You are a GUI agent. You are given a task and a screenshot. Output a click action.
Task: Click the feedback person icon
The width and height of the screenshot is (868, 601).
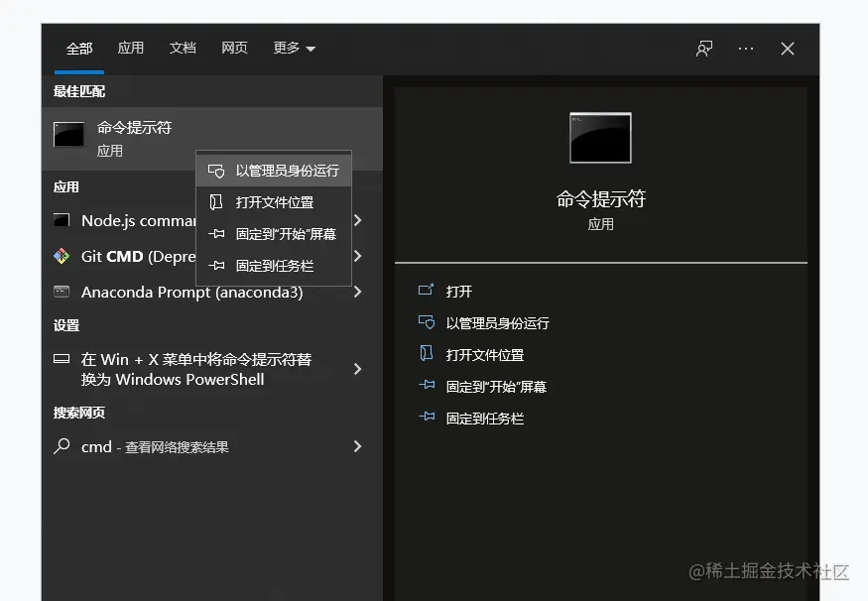click(704, 49)
